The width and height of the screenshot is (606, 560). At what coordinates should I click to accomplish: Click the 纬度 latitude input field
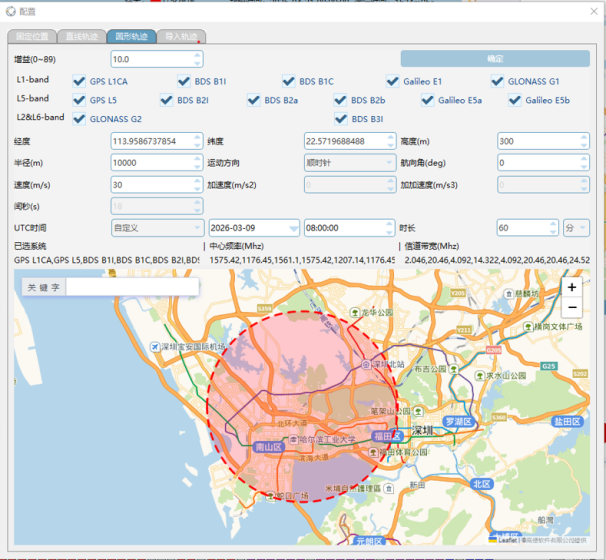(x=350, y=141)
